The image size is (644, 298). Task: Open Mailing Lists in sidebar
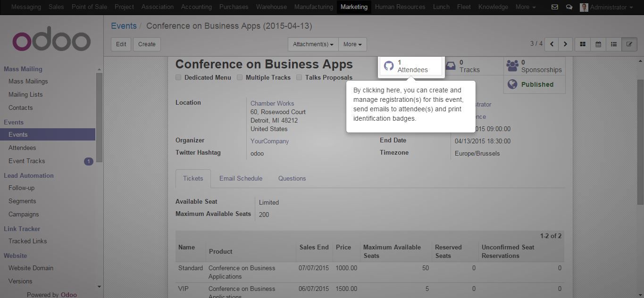(25, 95)
